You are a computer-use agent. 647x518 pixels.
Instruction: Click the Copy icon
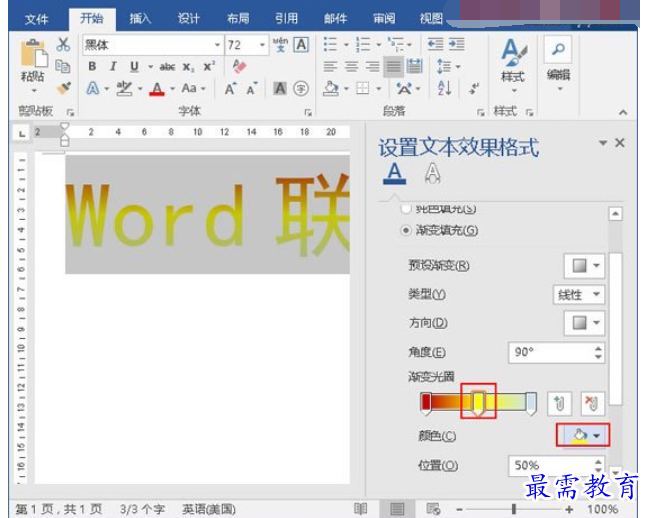(x=63, y=66)
